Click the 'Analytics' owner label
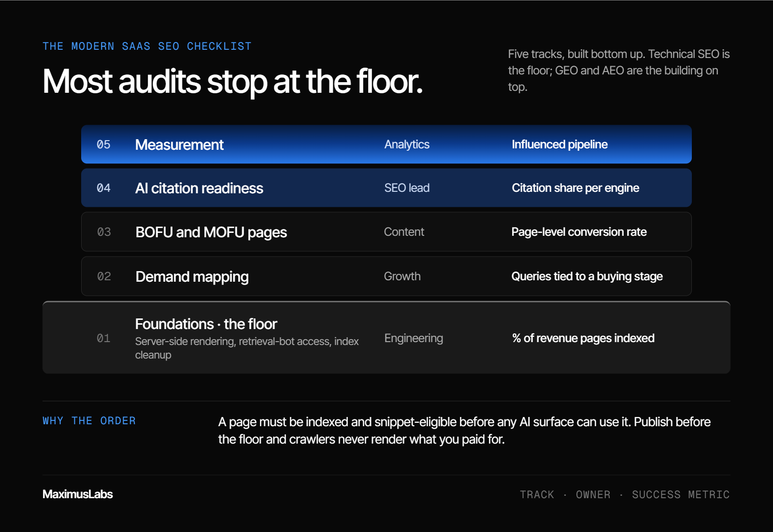This screenshot has width=773, height=532. pyautogui.click(x=407, y=144)
